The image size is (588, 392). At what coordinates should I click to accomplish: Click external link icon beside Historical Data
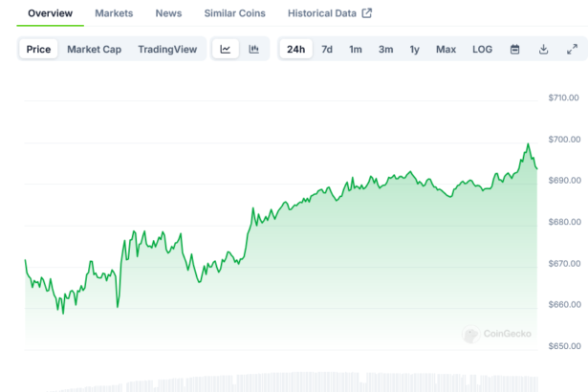tap(366, 13)
